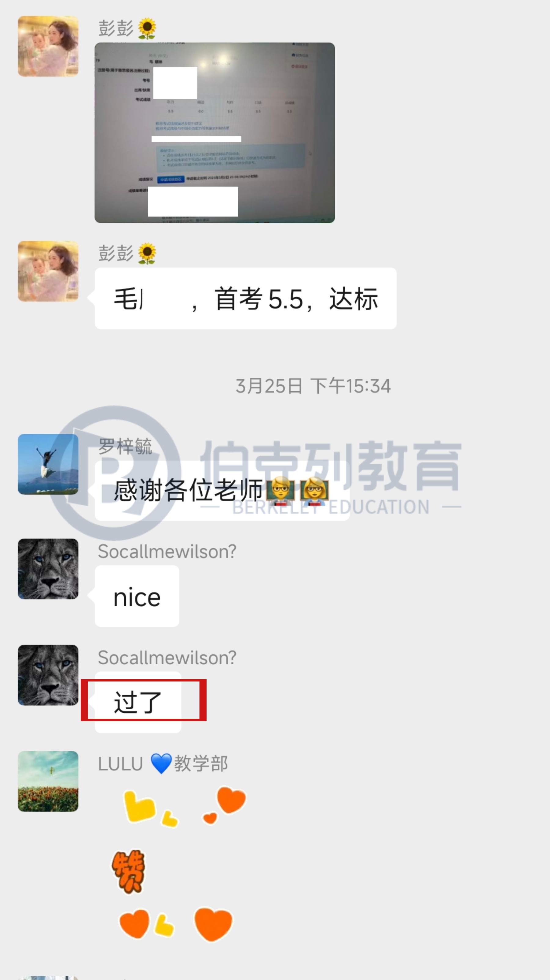Tap the nice message bubble

pos(137,596)
